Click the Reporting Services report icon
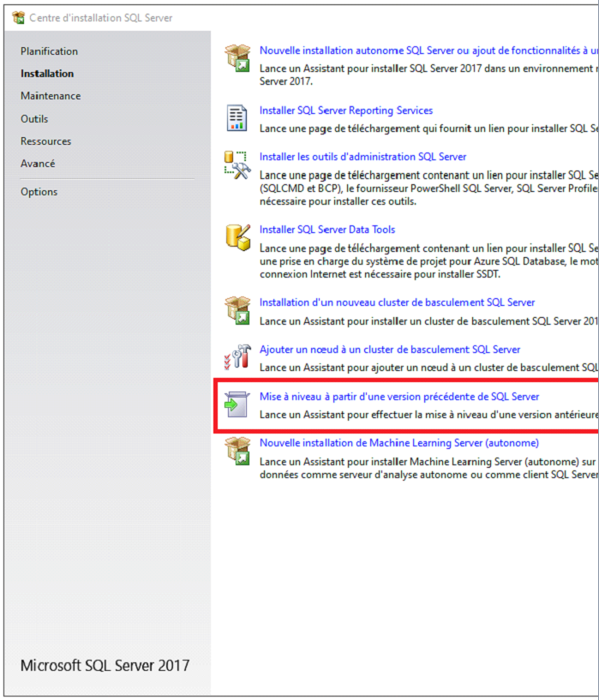This screenshot has height=700, width=599. (237, 118)
